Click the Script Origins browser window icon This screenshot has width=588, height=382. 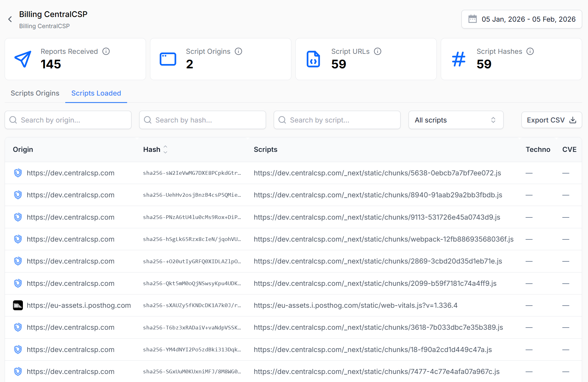(x=168, y=59)
